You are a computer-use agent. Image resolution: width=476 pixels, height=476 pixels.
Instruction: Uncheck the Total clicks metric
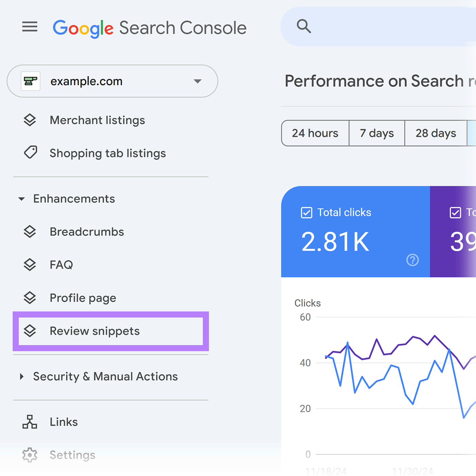point(306,213)
